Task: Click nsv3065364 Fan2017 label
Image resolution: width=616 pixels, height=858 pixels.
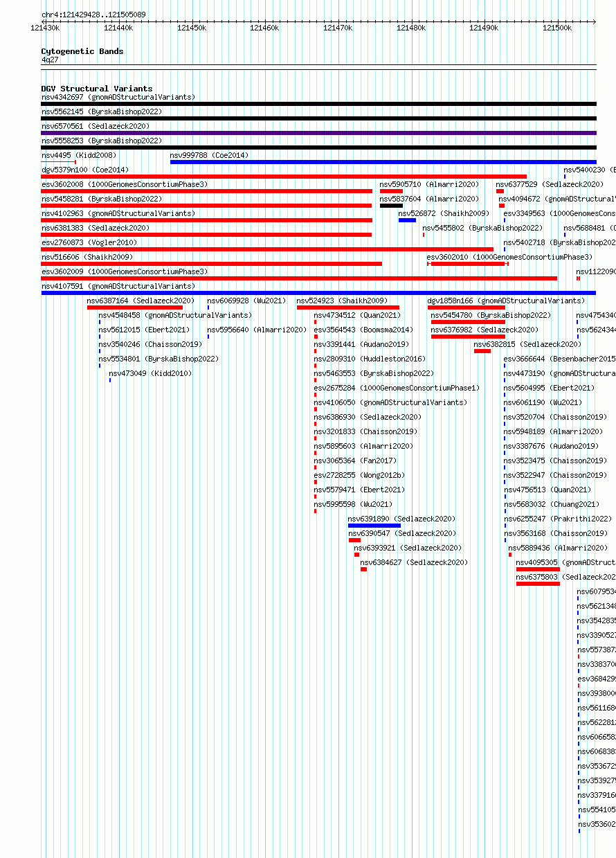Action: [x=355, y=461]
